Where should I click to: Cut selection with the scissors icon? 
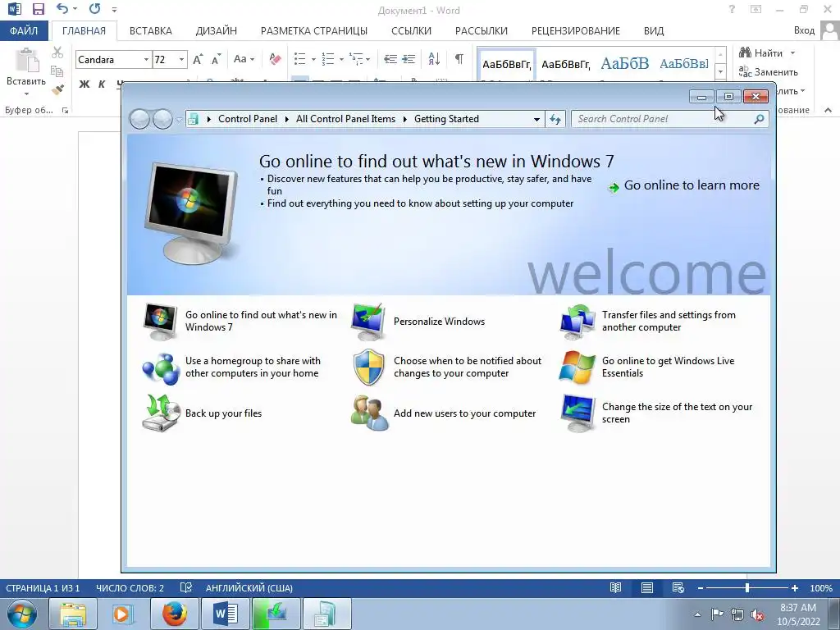point(57,52)
